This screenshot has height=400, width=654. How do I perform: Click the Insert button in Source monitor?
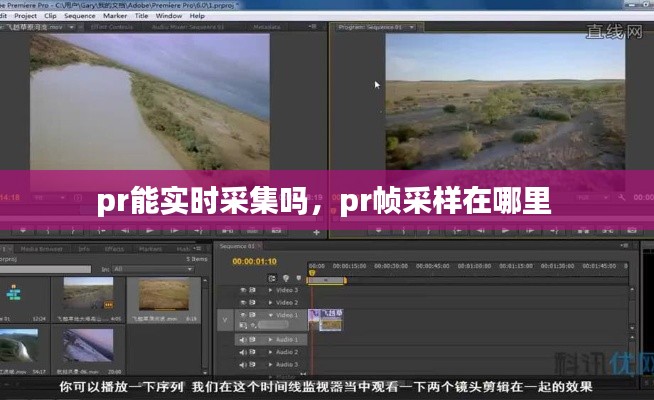227,230
